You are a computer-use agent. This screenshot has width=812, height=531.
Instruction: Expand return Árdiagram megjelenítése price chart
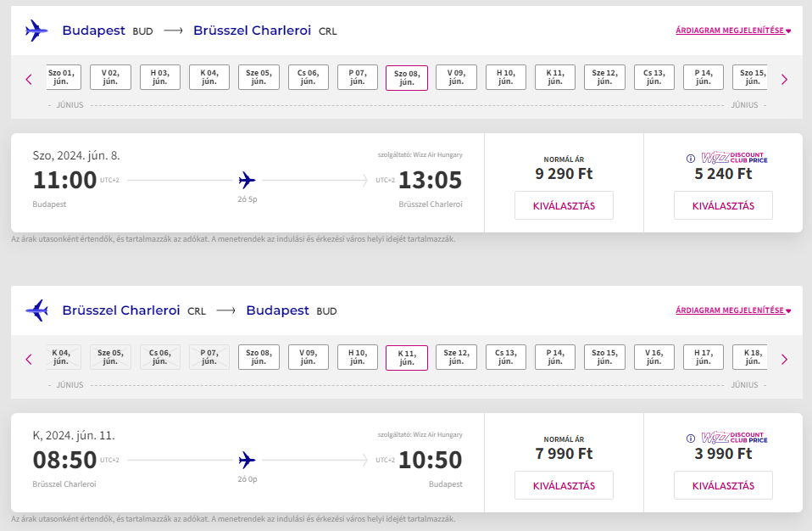click(x=733, y=310)
